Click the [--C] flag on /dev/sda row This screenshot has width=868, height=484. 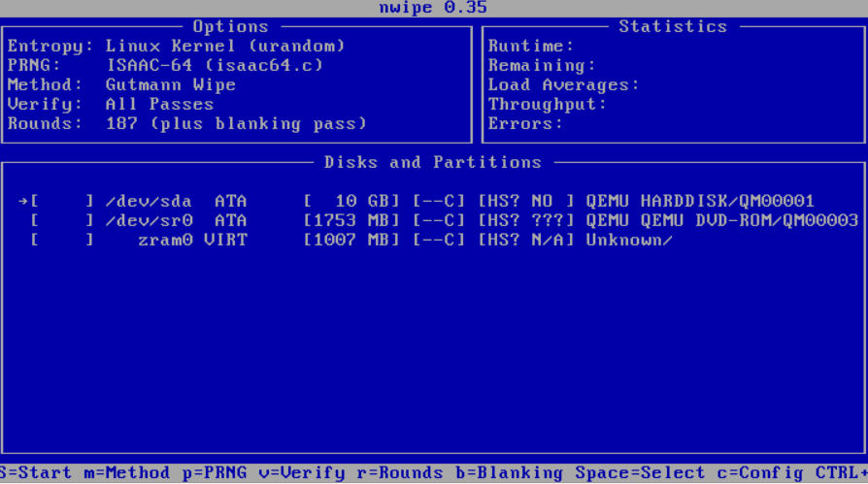point(439,201)
